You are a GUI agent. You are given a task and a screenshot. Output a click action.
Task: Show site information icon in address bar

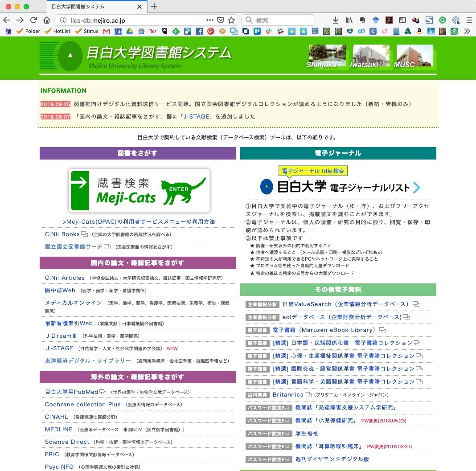coord(63,20)
